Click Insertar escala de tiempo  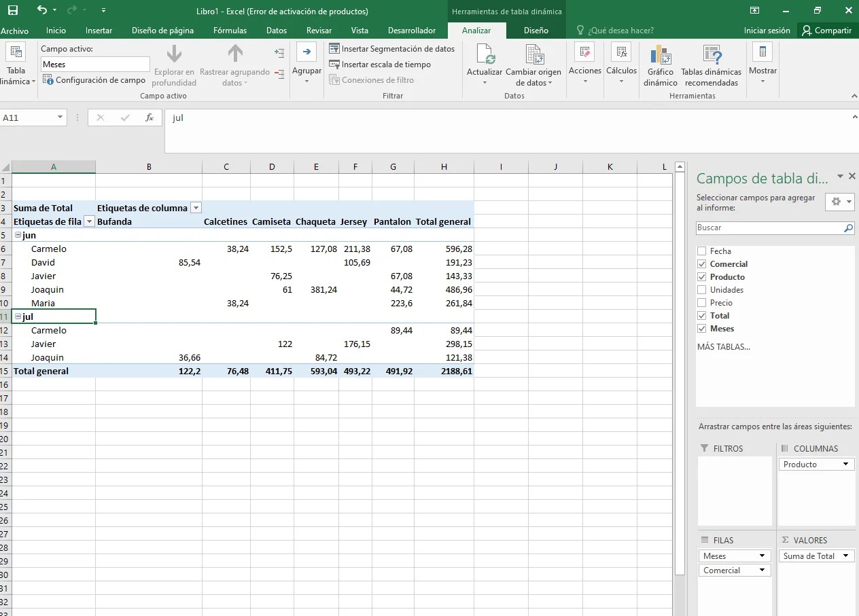coord(385,65)
